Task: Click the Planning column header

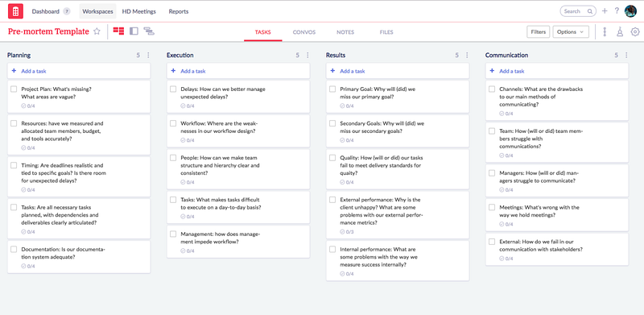Action: click(19, 55)
